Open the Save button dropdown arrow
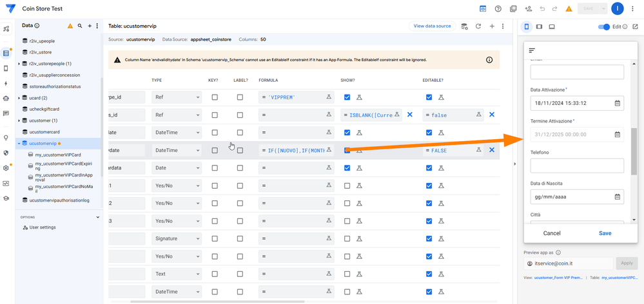Screen dimensions: 644x304 click(603, 8)
